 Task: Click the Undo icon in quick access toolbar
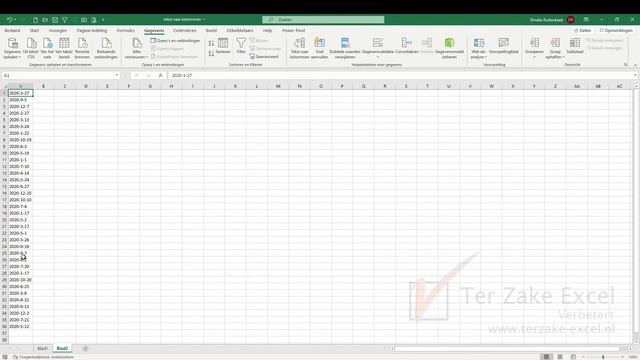coord(9,20)
